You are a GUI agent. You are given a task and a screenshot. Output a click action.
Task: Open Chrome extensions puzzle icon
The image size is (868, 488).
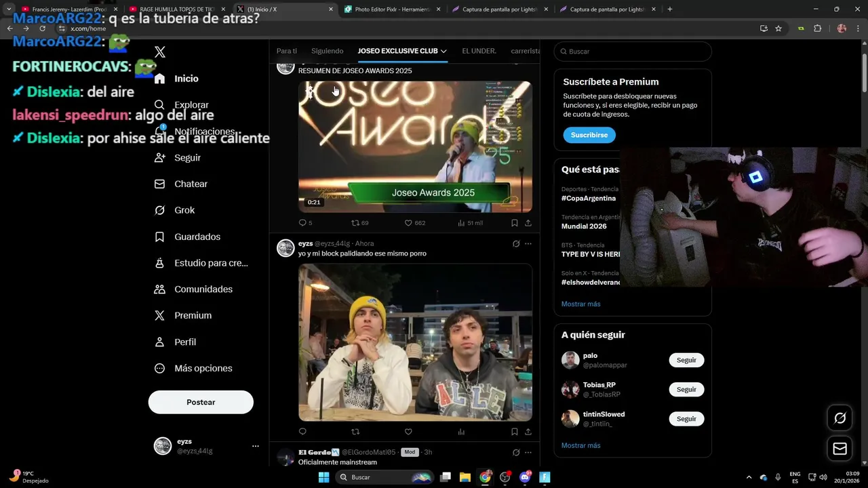[817, 28]
